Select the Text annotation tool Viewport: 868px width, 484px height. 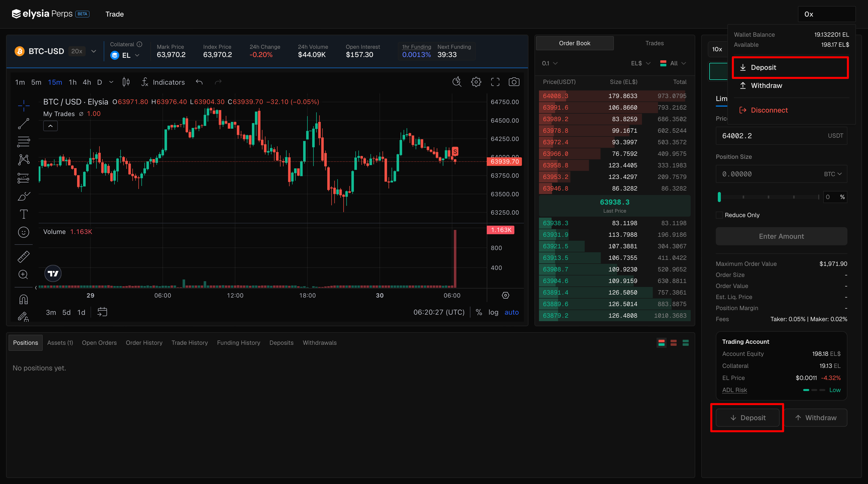click(24, 214)
